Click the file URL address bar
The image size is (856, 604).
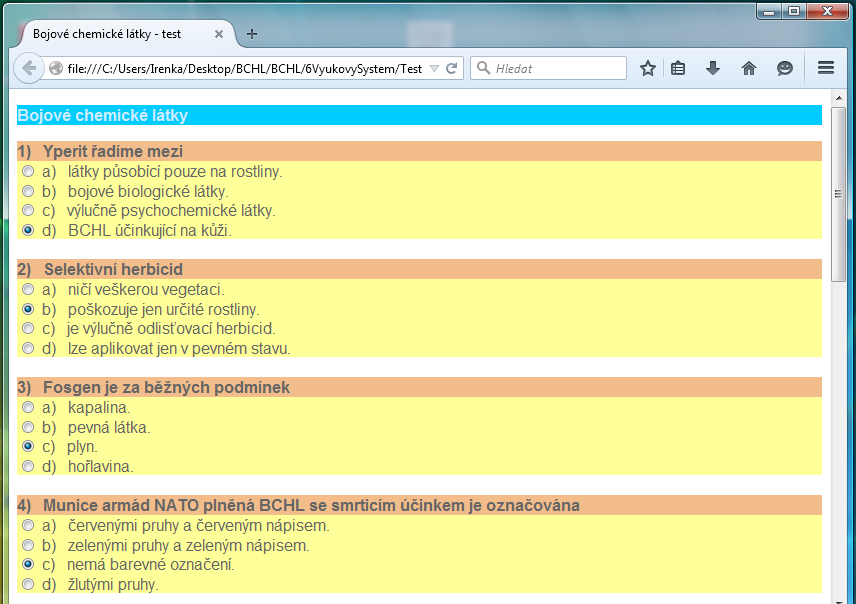(245, 68)
